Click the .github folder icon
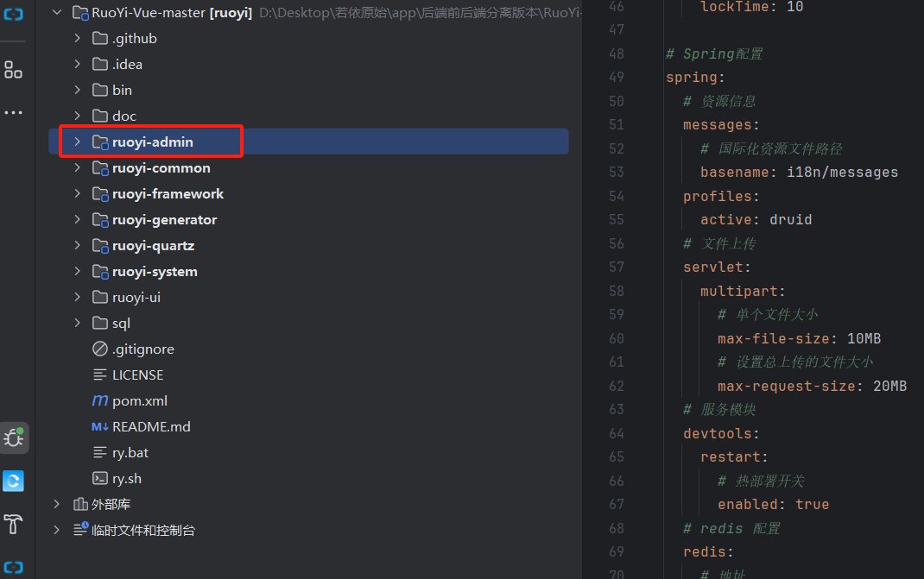Image resolution: width=924 pixels, height=579 pixels. point(100,38)
